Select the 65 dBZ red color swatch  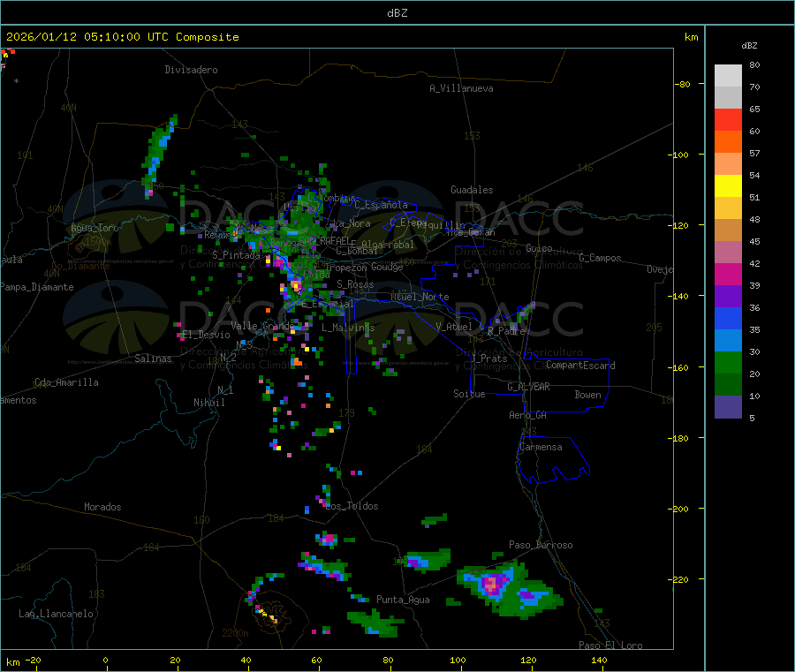point(728,119)
